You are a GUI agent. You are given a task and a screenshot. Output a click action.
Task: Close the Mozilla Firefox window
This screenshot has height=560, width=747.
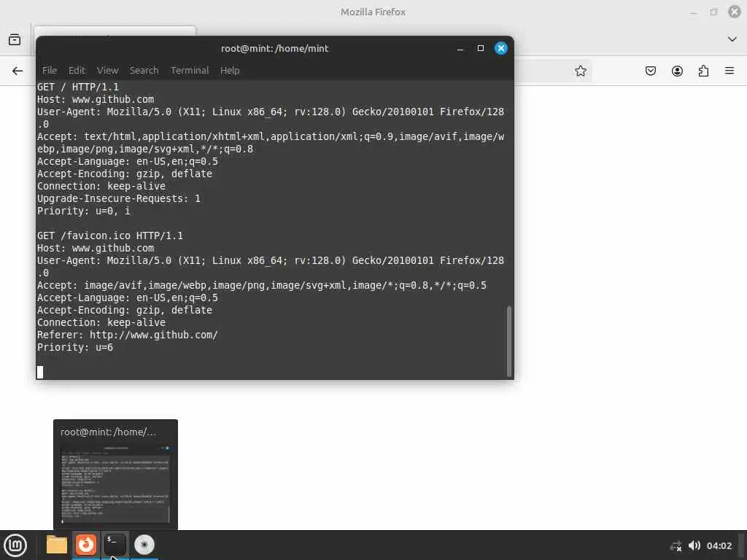coord(735,12)
